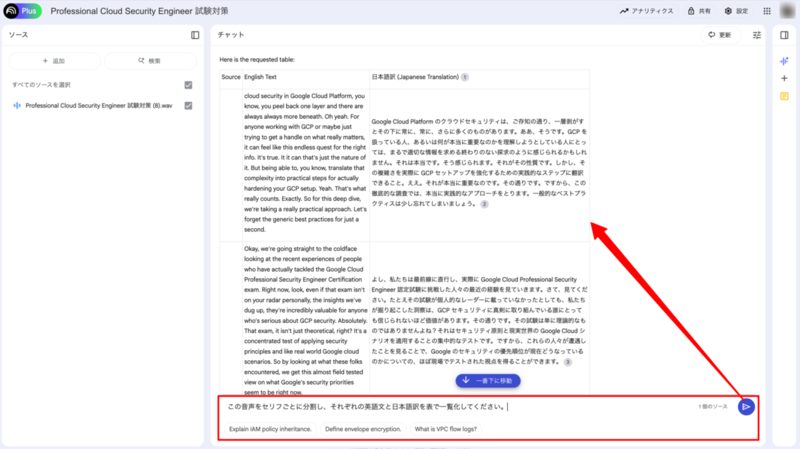800x449 pixels.
Task: Open citation 2 at end of the first Japanese paragraph
Action: click(484, 204)
